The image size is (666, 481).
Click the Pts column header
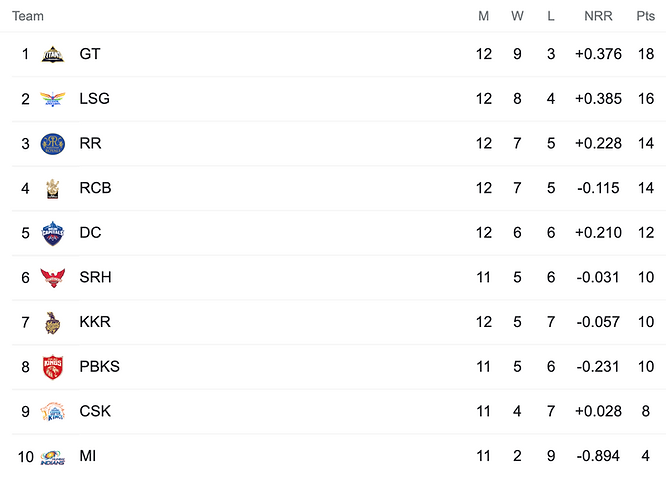tap(645, 16)
